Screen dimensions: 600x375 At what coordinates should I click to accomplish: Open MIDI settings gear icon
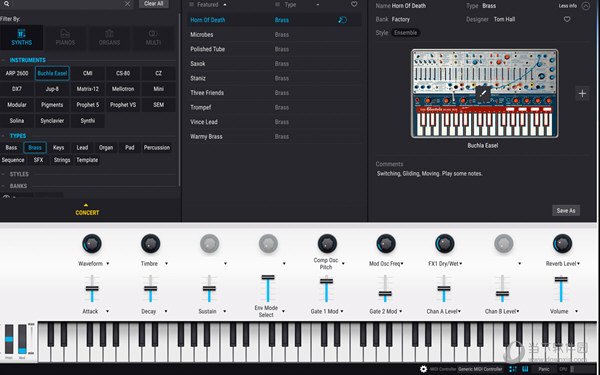423,369
